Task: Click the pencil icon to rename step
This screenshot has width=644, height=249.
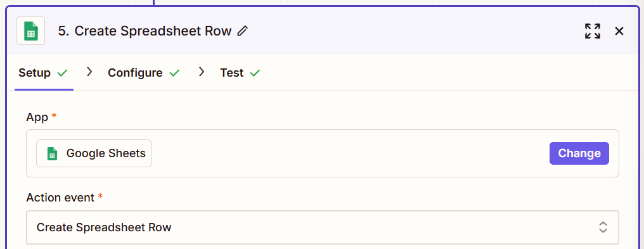Action: [243, 31]
